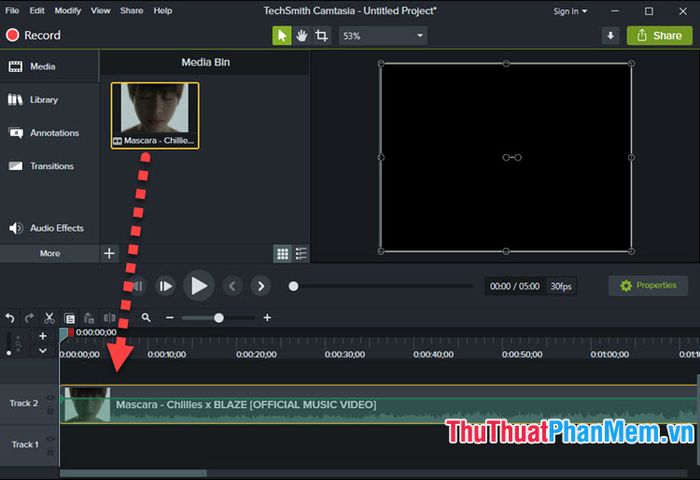Click the Undo arrow

(10, 318)
